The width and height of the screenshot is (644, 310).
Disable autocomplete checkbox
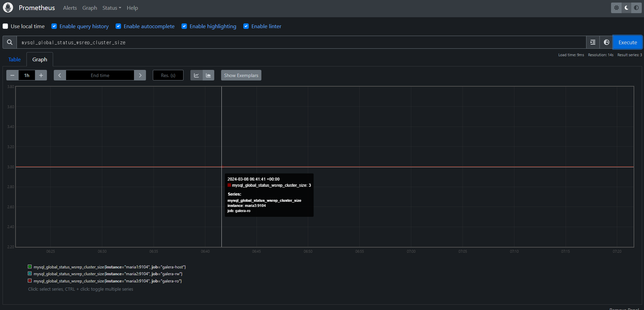tap(118, 26)
